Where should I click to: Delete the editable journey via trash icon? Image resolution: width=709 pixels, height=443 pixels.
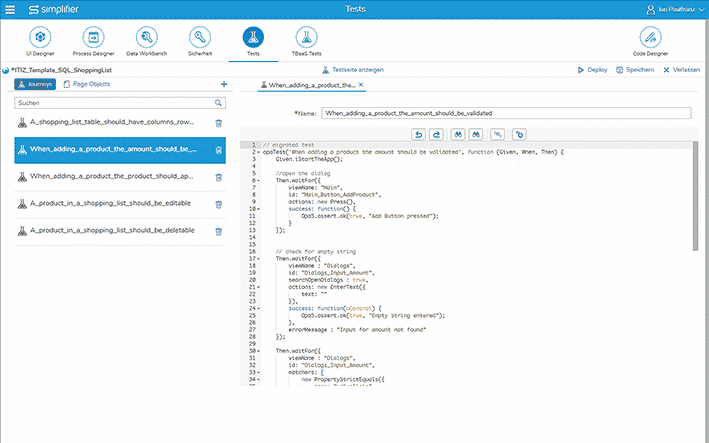tap(218, 204)
